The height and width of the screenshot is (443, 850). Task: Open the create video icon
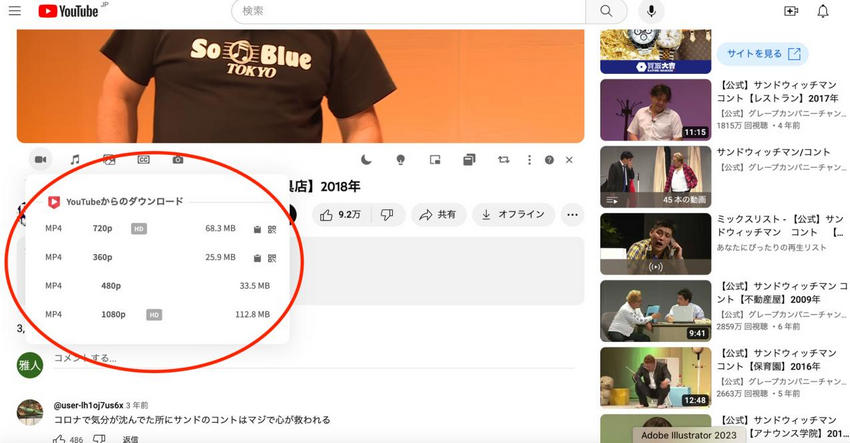(791, 11)
